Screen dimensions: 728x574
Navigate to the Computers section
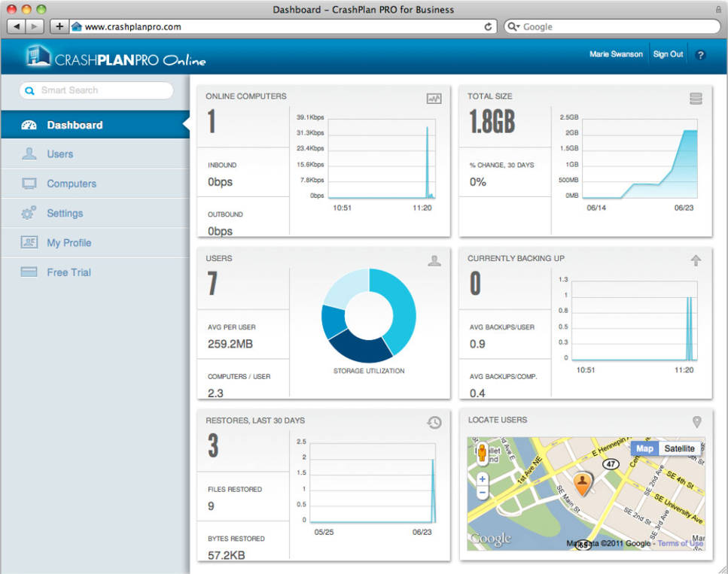(71, 184)
